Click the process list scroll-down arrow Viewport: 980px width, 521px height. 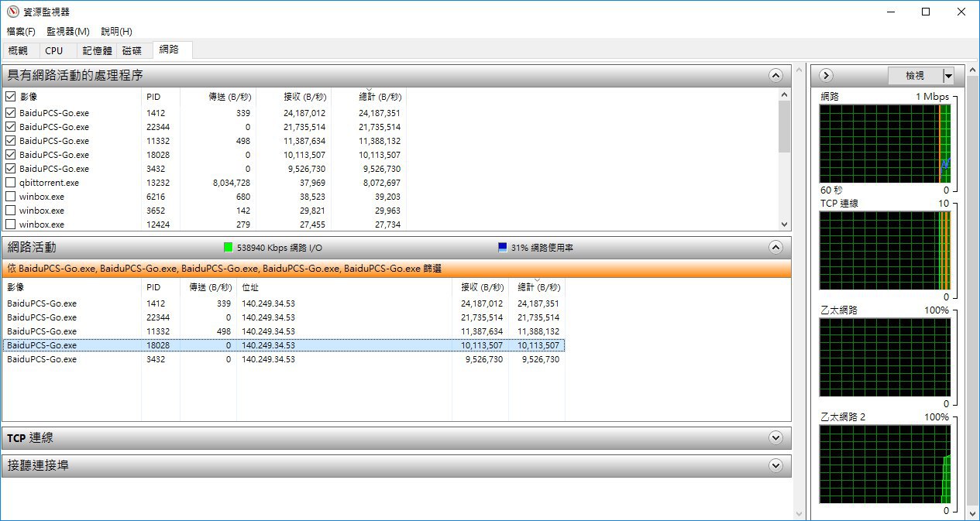784,224
